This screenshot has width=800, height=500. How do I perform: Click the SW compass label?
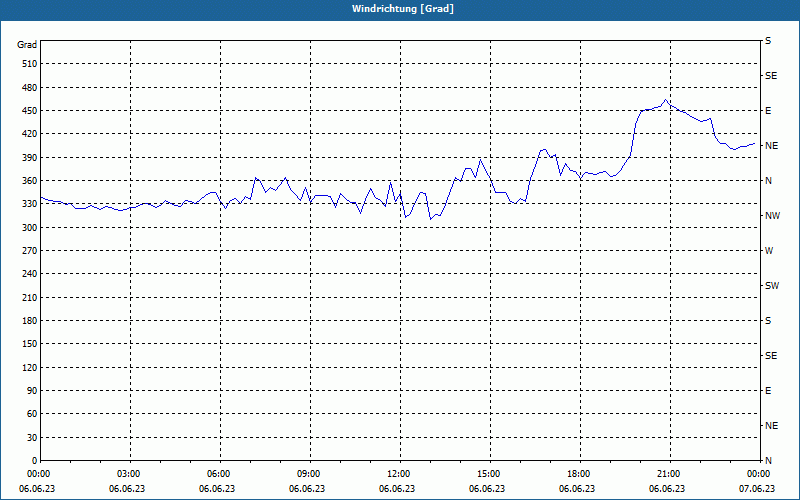coord(772,286)
